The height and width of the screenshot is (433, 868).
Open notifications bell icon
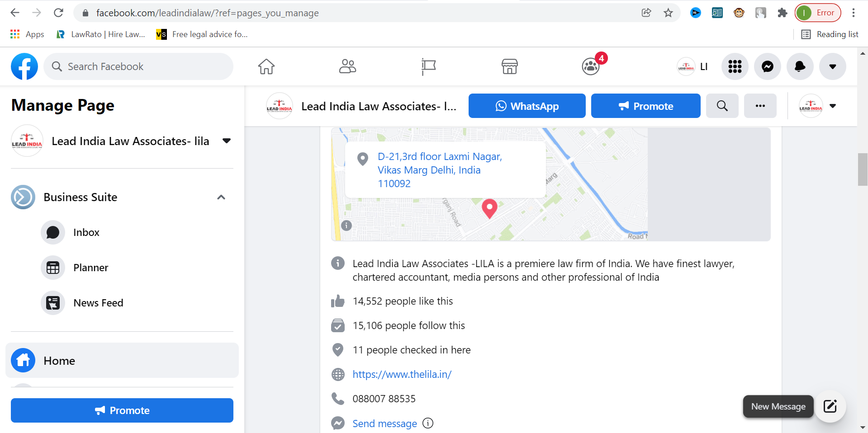click(x=800, y=66)
